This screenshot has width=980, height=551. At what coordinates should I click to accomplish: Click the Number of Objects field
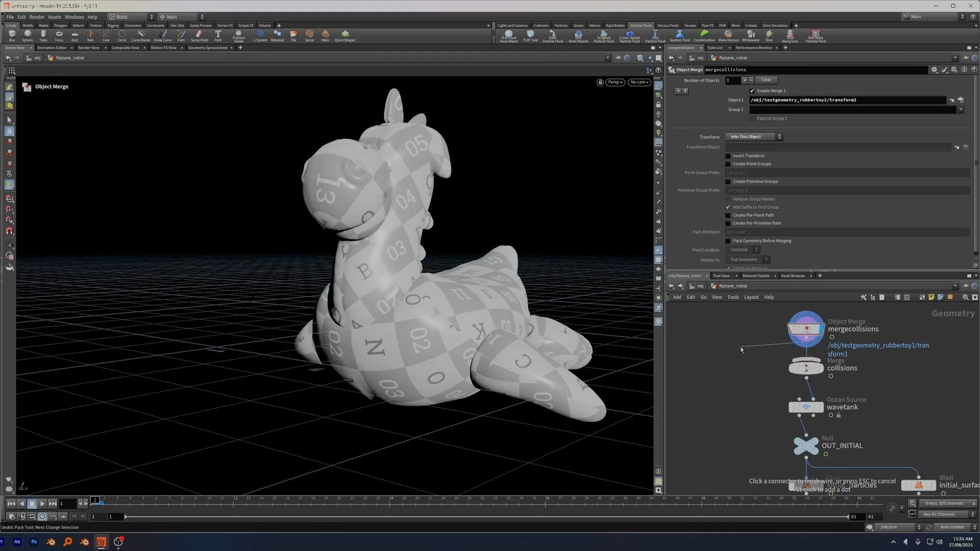click(733, 80)
